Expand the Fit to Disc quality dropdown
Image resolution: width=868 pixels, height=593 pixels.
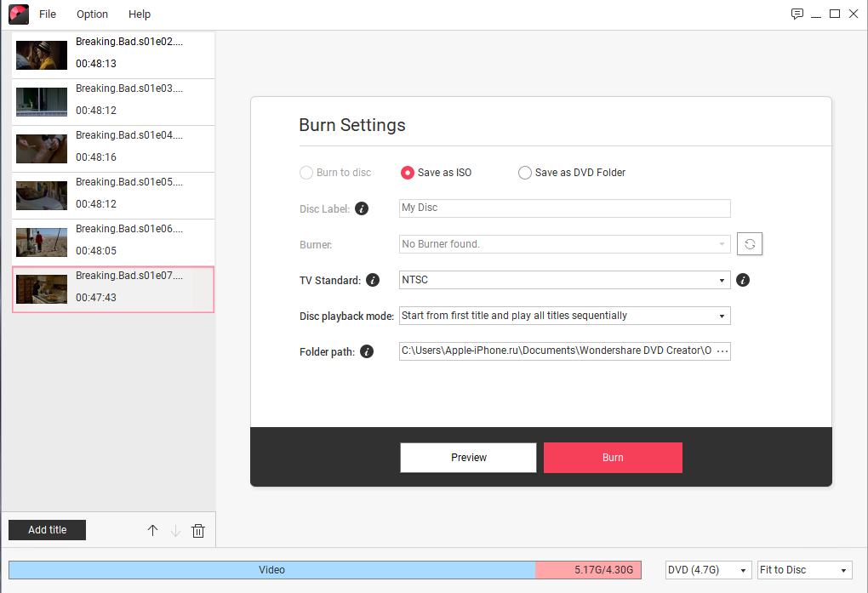(x=803, y=570)
